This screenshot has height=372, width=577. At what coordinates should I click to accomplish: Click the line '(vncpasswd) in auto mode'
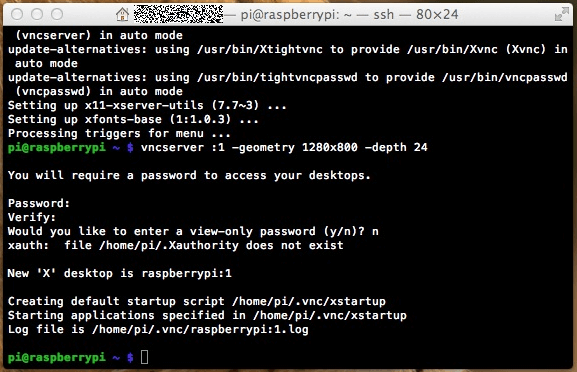99,92
